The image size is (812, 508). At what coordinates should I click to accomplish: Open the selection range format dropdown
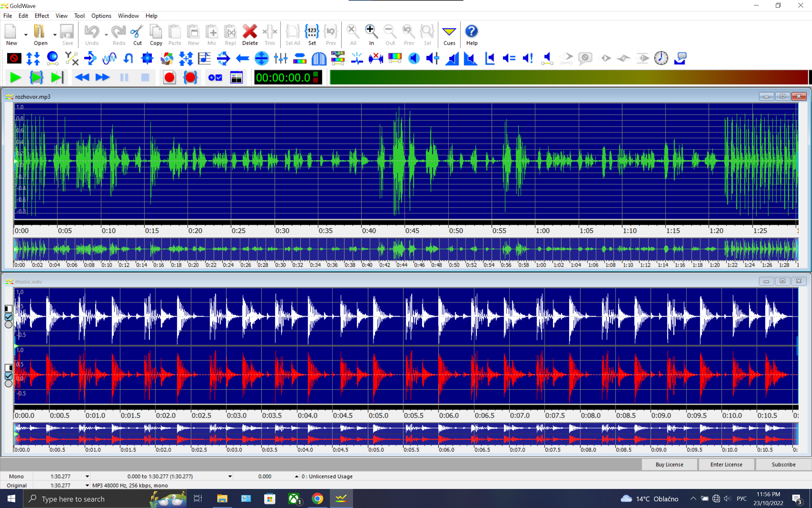(230, 477)
